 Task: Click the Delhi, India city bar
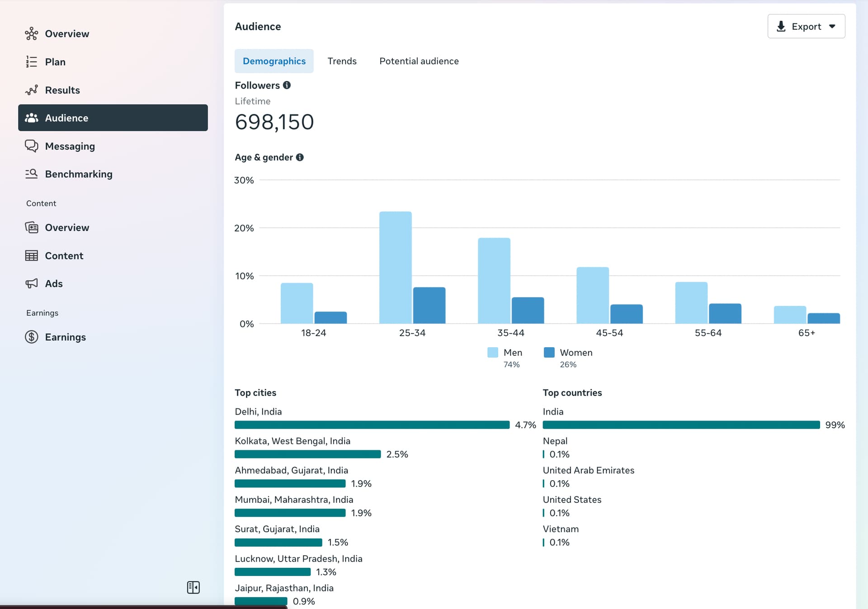[x=372, y=425]
